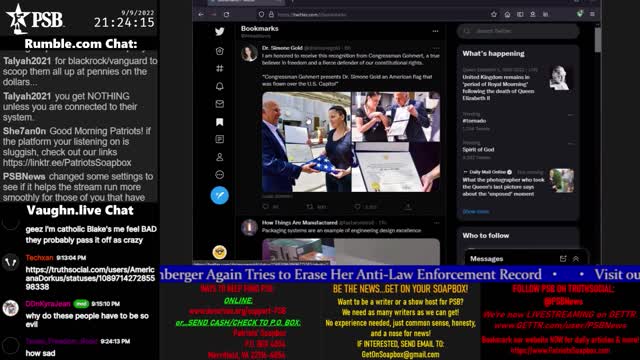Open Spirit of God trend options
The width and height of the screenshot is (640, 360).
coord(571,144)
